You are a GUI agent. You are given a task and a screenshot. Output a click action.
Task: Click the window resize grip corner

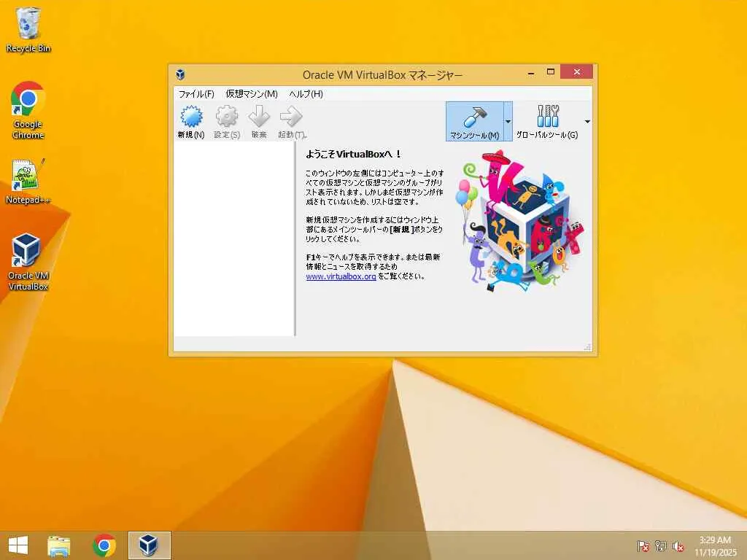[588, 347]
